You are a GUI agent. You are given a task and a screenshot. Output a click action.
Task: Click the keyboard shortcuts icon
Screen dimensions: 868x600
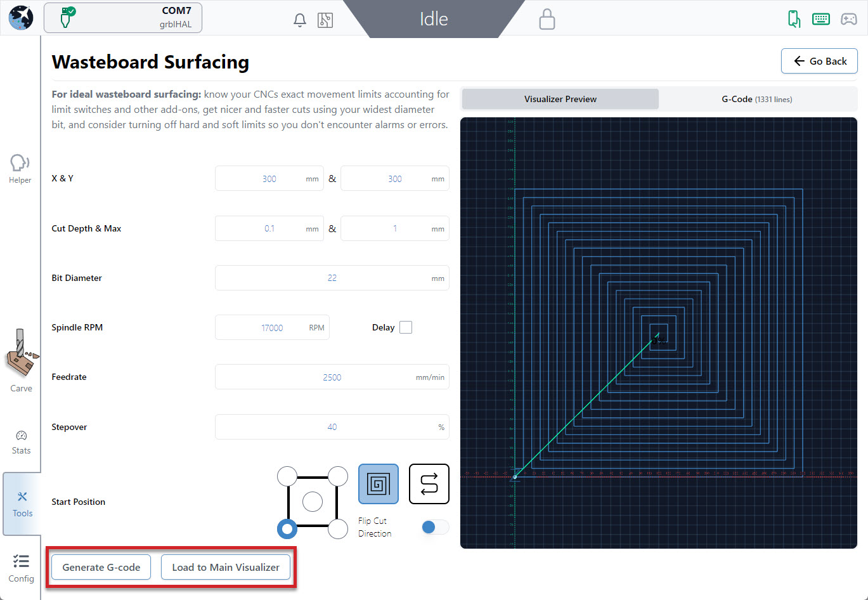tap(820, 19)
